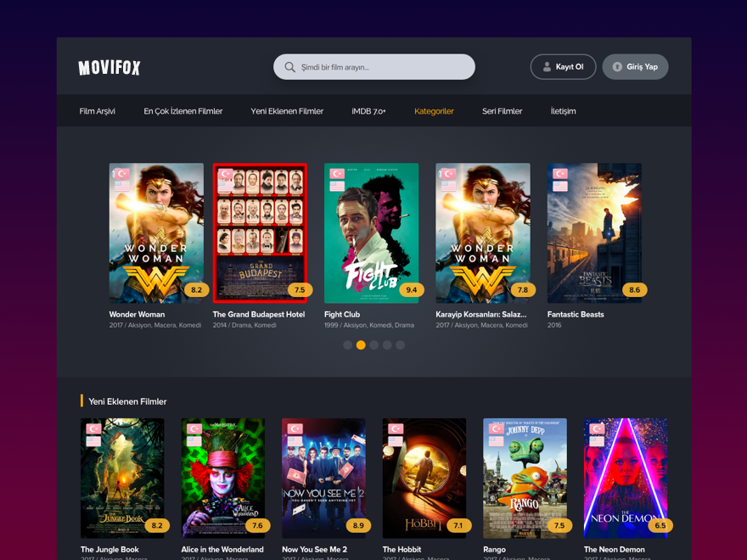Viewport: 747px width, 560px height.
Task: Click the 6.5 rating badge on The Neon Demon
Action: (660, 525)
